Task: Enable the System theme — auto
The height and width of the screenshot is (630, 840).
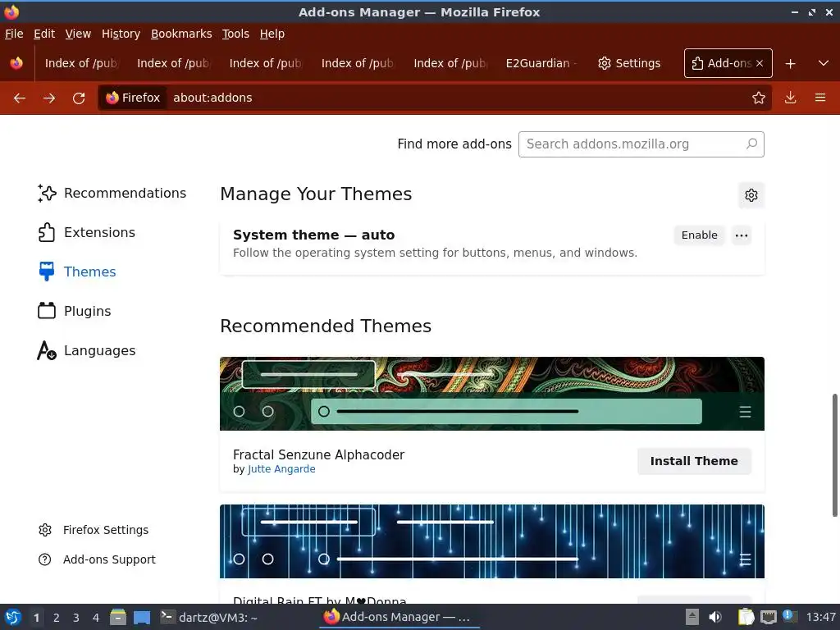Action: 699,235
